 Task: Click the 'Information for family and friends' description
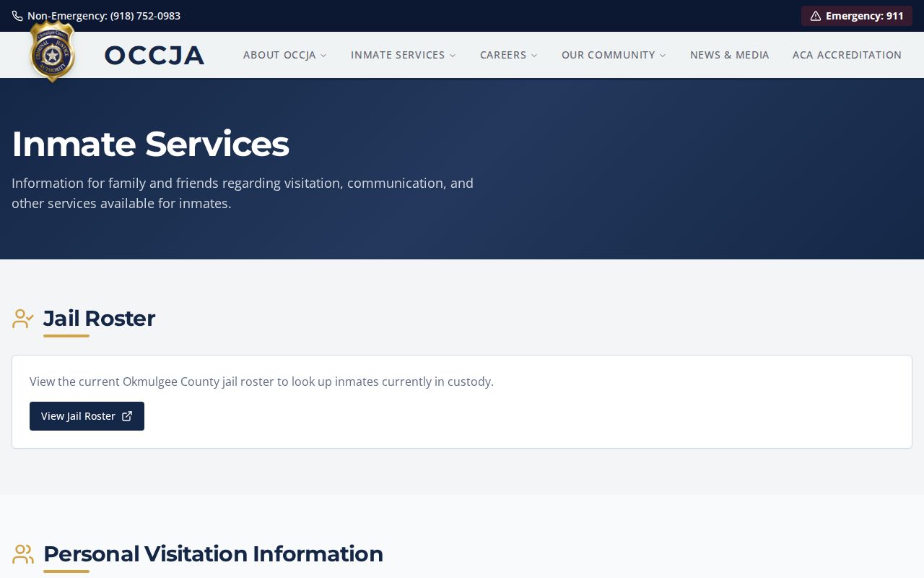243,193
